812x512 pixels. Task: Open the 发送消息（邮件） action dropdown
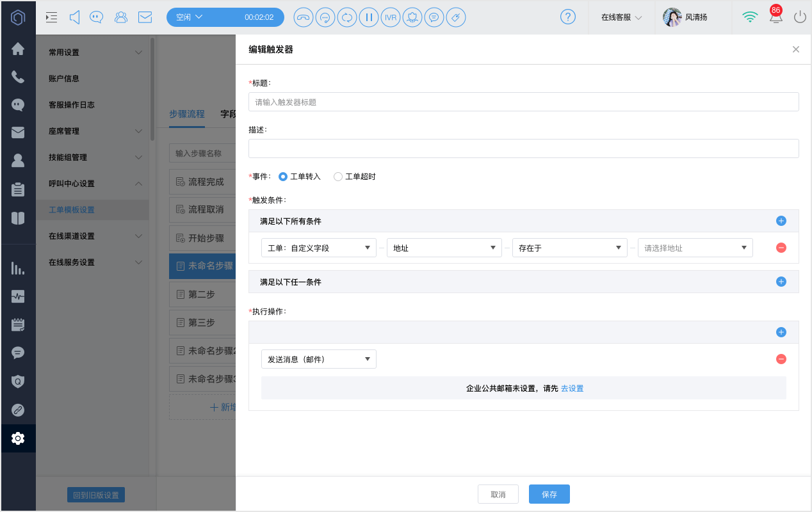[x=319, y=359]
